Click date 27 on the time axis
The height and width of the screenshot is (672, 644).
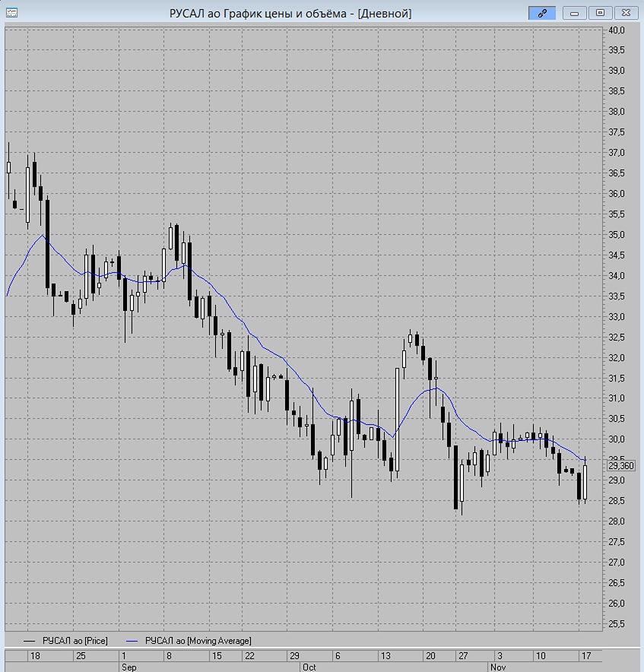pyautogui.click(x=463, y=656)
